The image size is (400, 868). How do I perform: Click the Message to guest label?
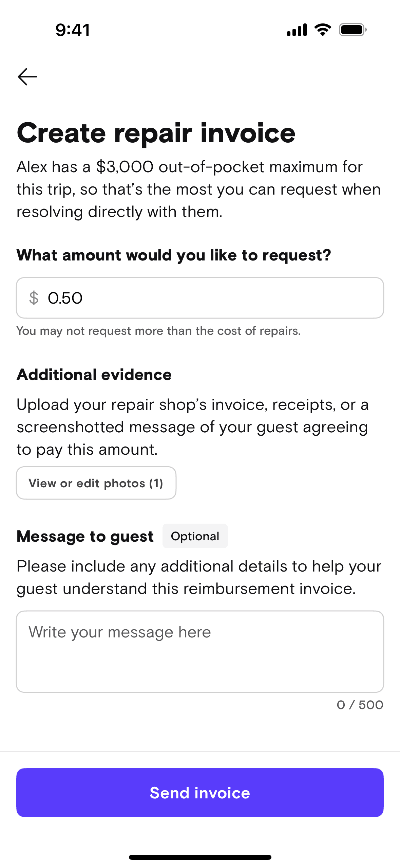(x=85, y=537)
